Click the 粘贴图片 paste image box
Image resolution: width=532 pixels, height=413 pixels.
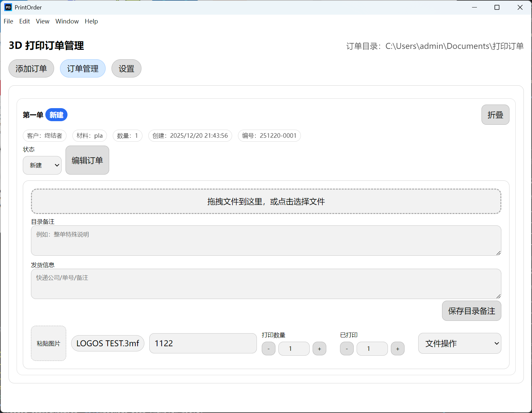tap(49, 343)
